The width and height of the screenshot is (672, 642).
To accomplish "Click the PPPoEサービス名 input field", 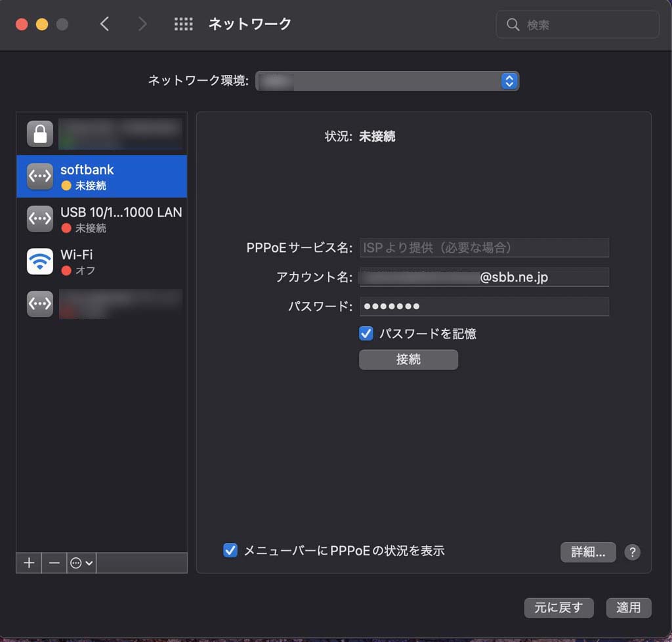I will point(484,248).
